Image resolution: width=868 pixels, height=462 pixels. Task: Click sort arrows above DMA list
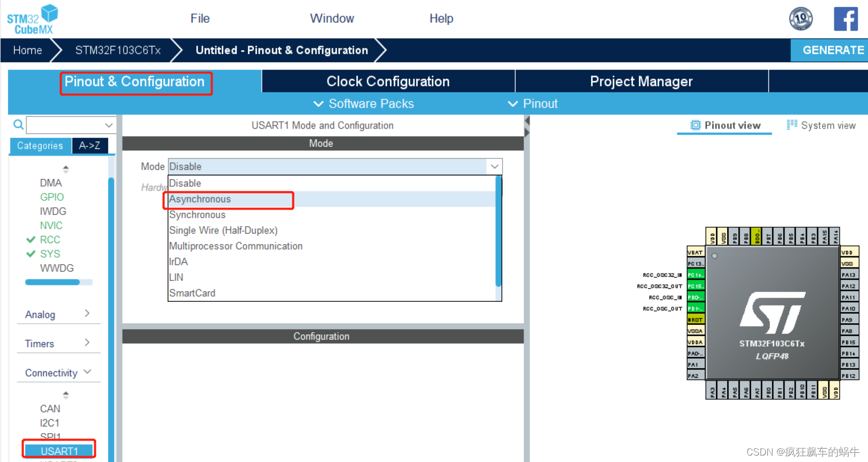click(x=66, y=169)
